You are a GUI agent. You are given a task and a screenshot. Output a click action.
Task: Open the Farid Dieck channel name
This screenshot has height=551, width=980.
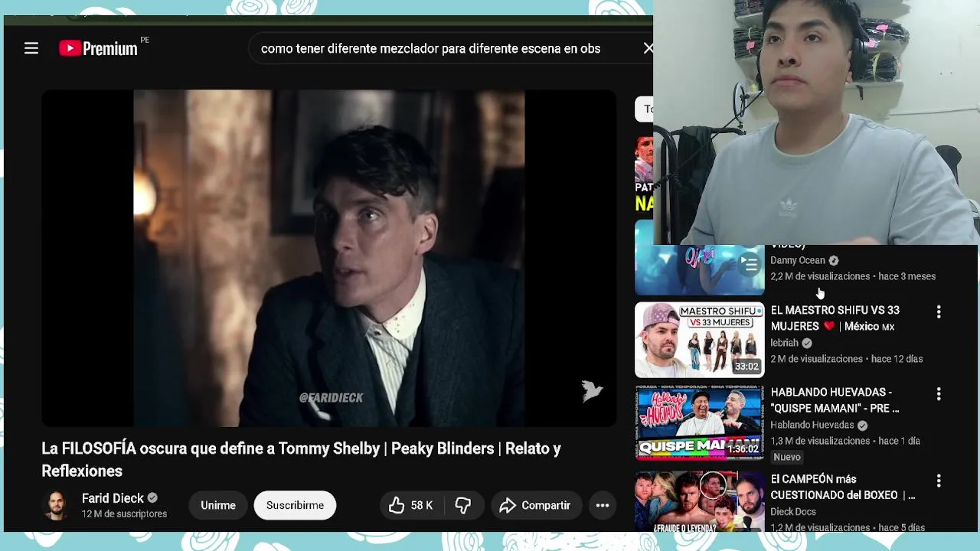coord(113,498)
